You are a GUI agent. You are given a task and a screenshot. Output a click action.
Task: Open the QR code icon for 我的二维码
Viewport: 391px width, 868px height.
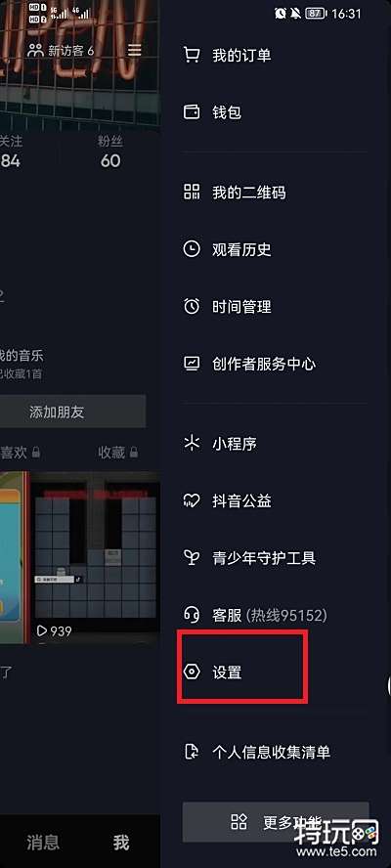tap(191, 193)
